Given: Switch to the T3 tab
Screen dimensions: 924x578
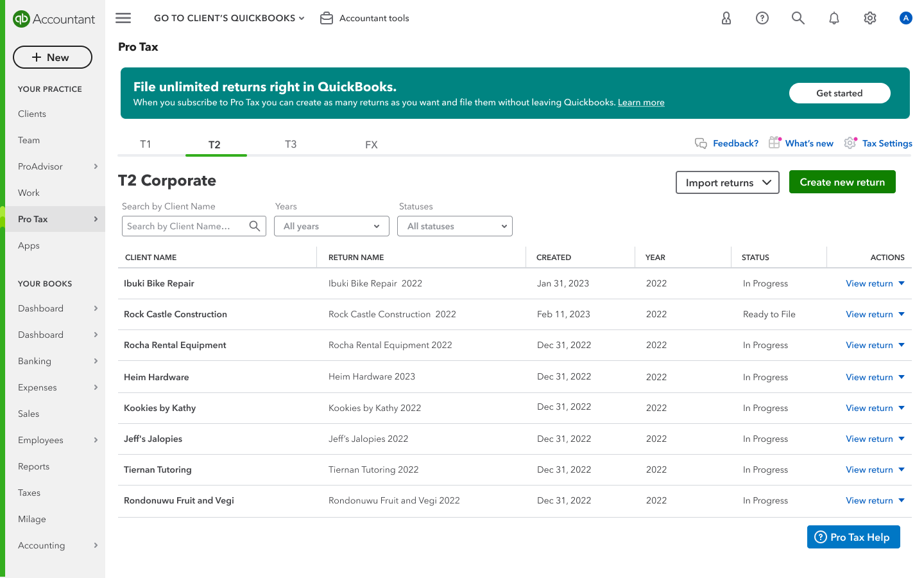Looking at the screenshot, I should [x=291, y=144].
